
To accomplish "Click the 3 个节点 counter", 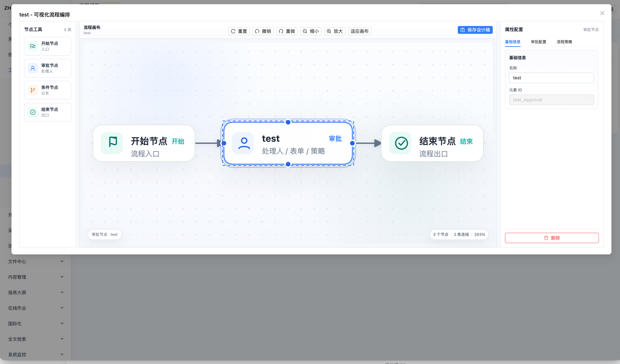I will pos(441,234).
